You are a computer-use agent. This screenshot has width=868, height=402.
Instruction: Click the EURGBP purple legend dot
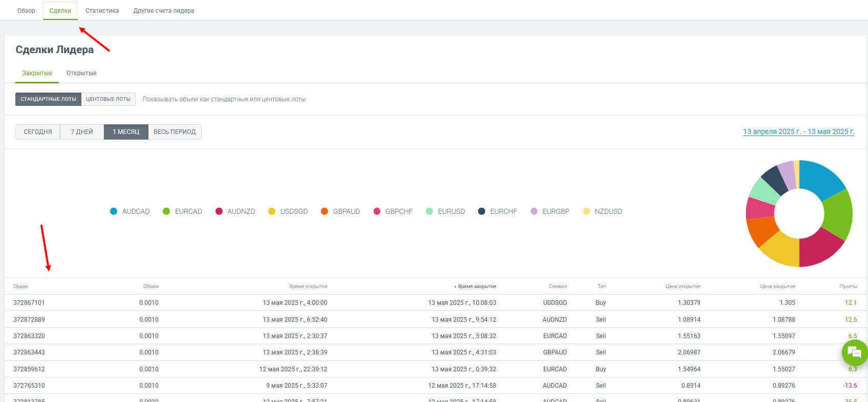(x=534, y=211)
